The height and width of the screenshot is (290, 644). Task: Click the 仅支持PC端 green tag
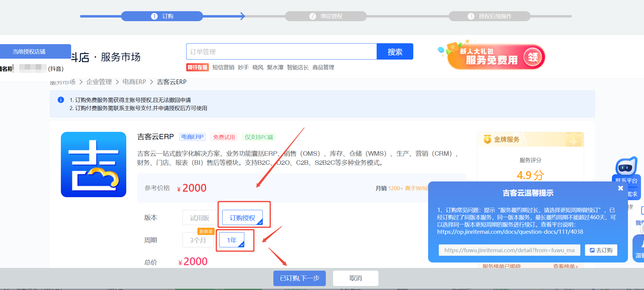pos(259,137)
